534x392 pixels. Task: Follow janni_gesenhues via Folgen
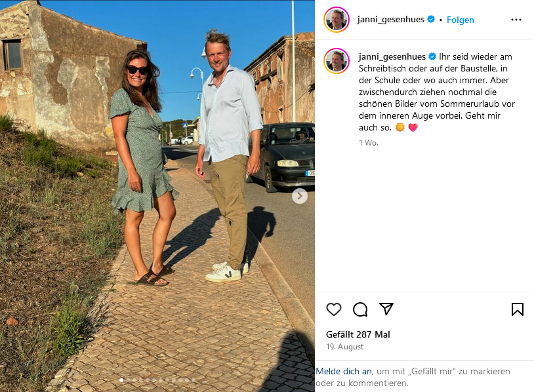tap(460, 20)
